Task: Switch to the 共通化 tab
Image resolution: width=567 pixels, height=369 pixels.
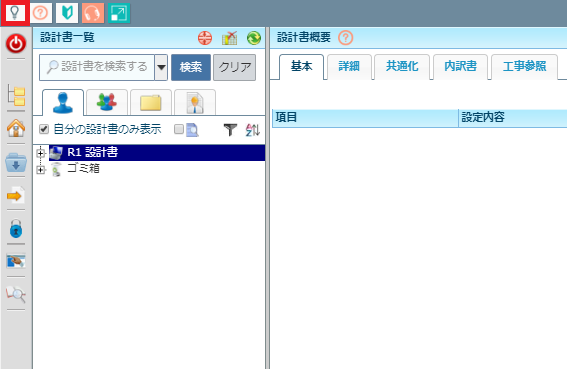Action: coord(402,67)
